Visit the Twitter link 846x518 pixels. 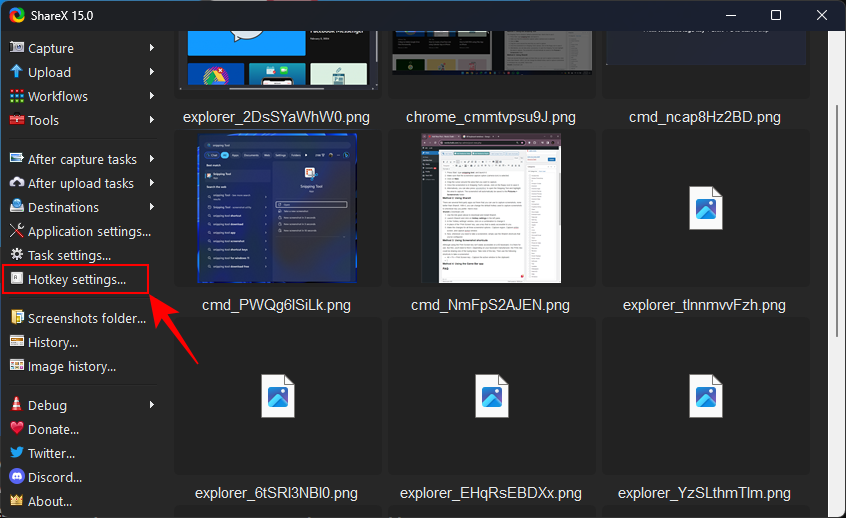[51, 453]
